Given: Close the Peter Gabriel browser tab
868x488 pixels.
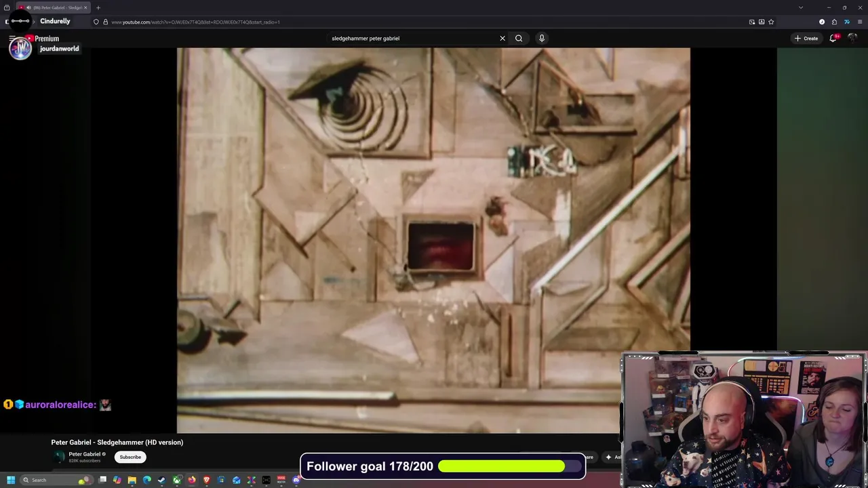Looking at the screenshot, I should click(85, 7).
